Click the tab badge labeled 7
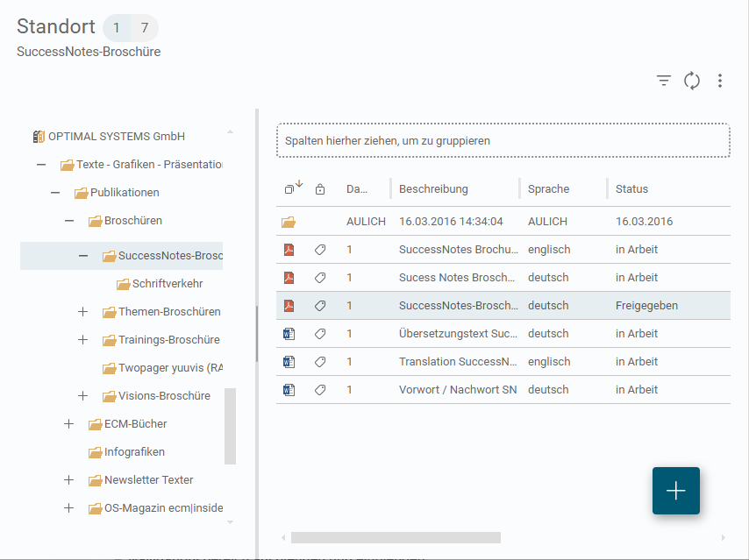This screenshot has width=749, height=560. click(x=144, y=28)
